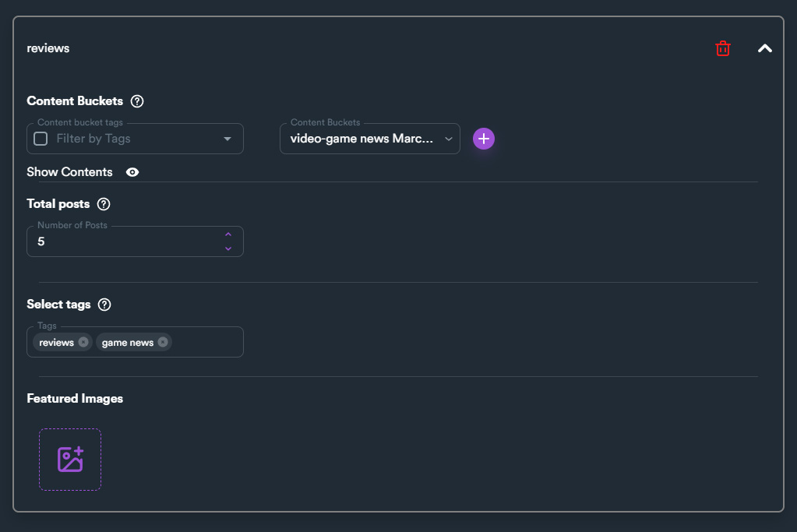Select the reviews section title
Image resolution: width=797 pixels, height=532 pixels.
tap(48, 48)
